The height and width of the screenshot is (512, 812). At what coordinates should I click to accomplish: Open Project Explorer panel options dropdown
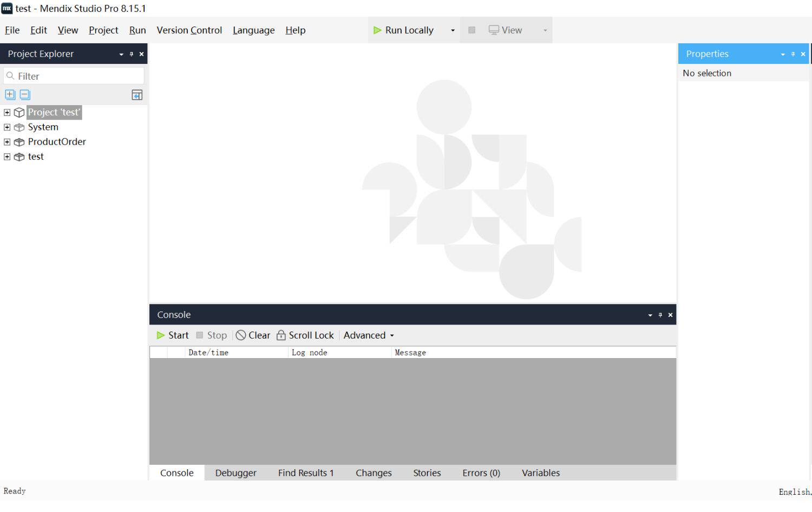pos(121,54)
